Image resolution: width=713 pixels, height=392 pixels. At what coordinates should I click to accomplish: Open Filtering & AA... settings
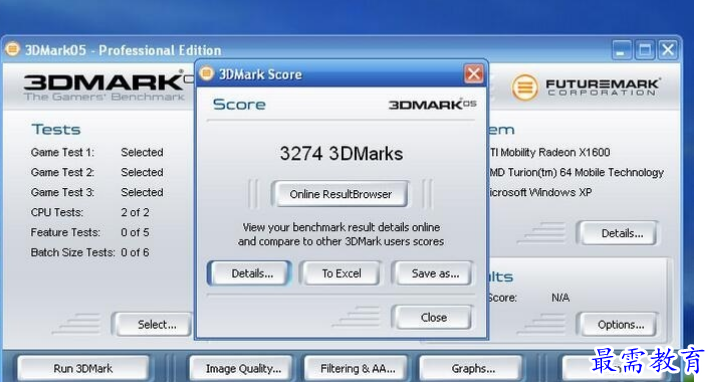click(357, 368)
